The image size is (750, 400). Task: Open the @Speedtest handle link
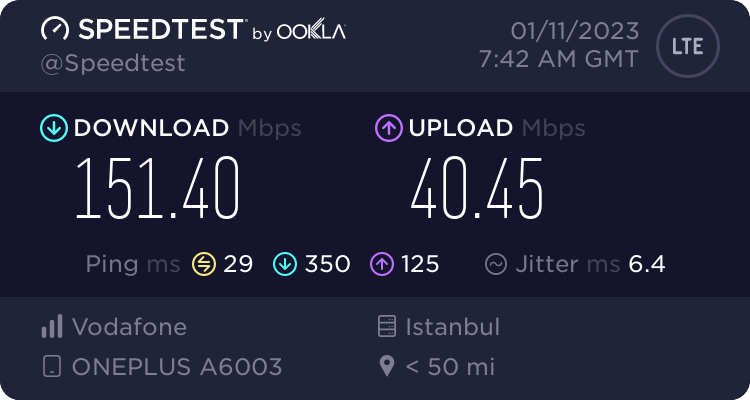tap(113, 63)
